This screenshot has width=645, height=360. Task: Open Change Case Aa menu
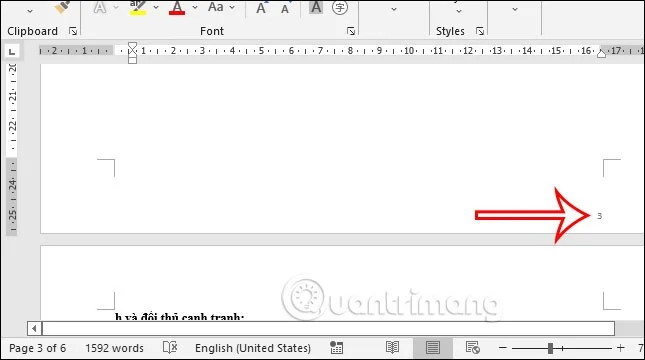coord(221,7)
